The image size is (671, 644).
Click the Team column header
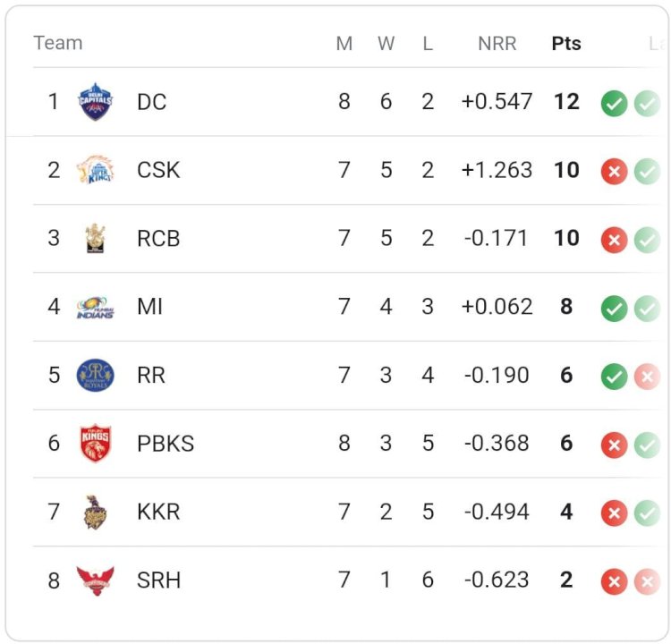[x=58, y=43]
